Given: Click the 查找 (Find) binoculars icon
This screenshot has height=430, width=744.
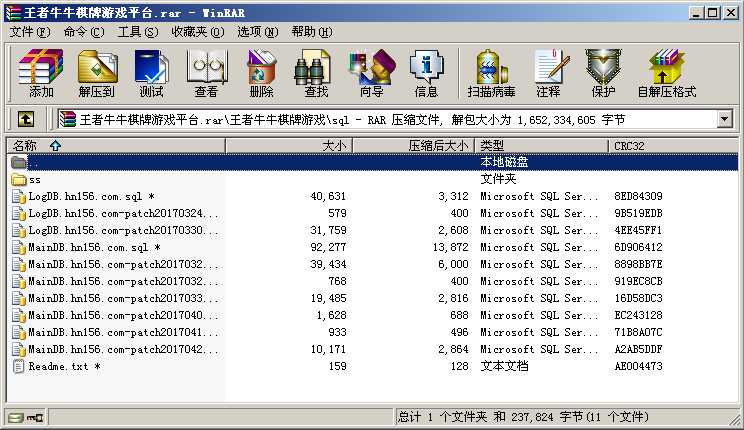Looking at the screenshot, I should pyautogui.click(x=312, y=67).
